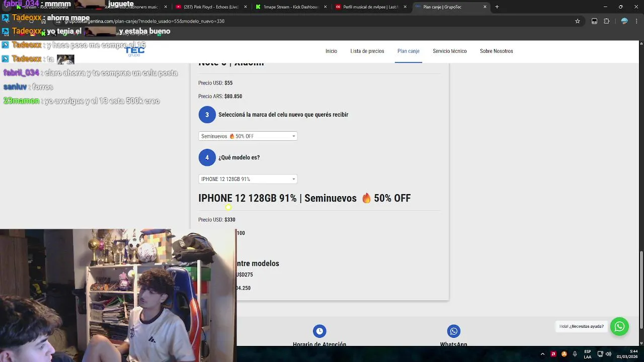Click the Horario de Atención label
Viewport: 644px width, 362px height.
[x=319, y=344]
